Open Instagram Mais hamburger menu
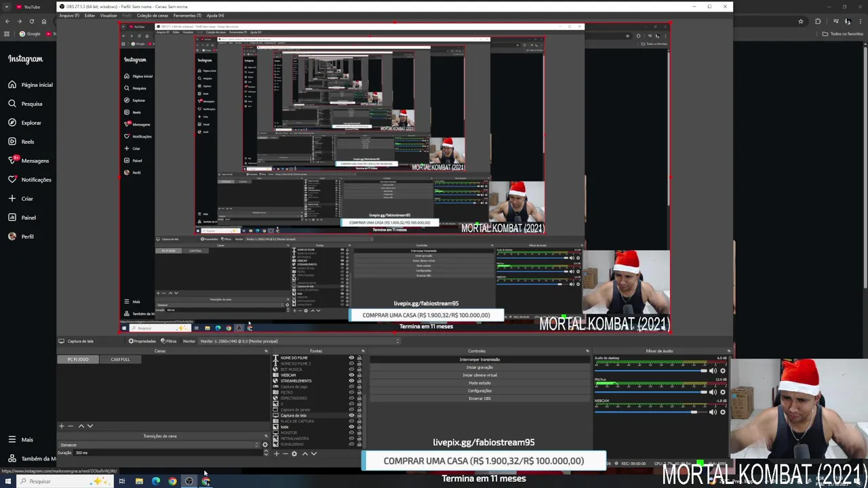 12,440
